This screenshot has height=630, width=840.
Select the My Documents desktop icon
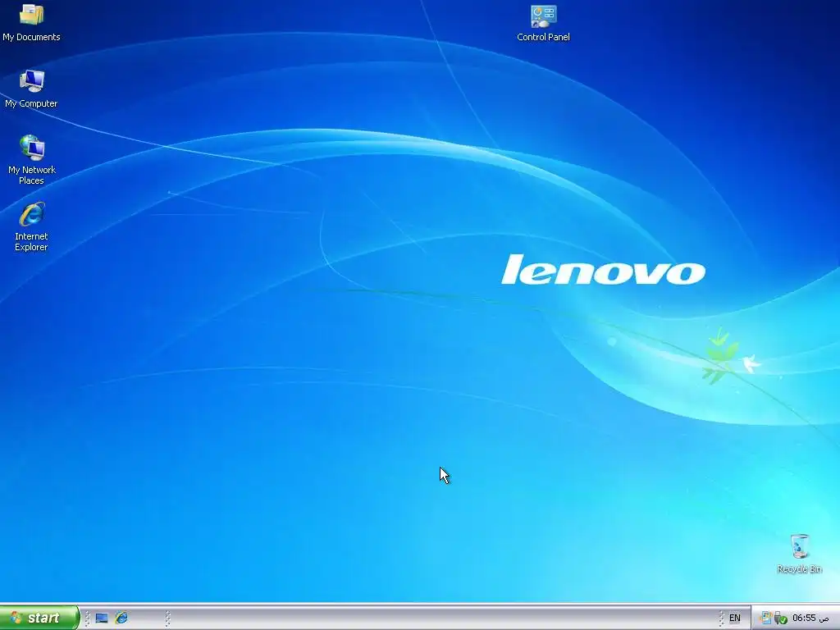[x=32, y=22]
